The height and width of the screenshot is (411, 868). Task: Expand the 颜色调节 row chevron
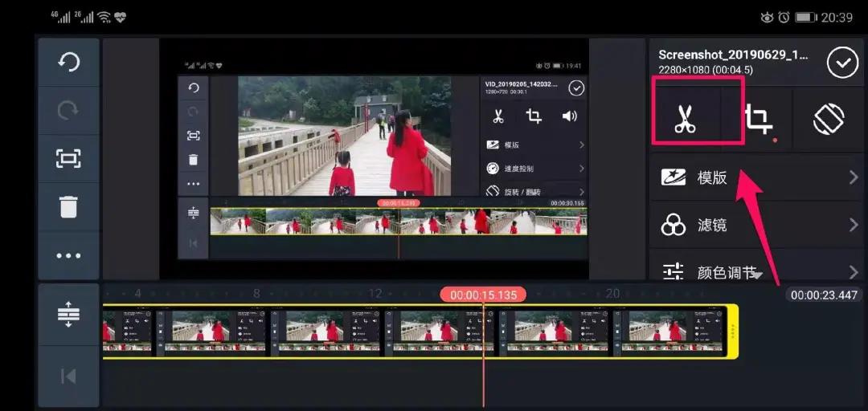tap(853, 272)
